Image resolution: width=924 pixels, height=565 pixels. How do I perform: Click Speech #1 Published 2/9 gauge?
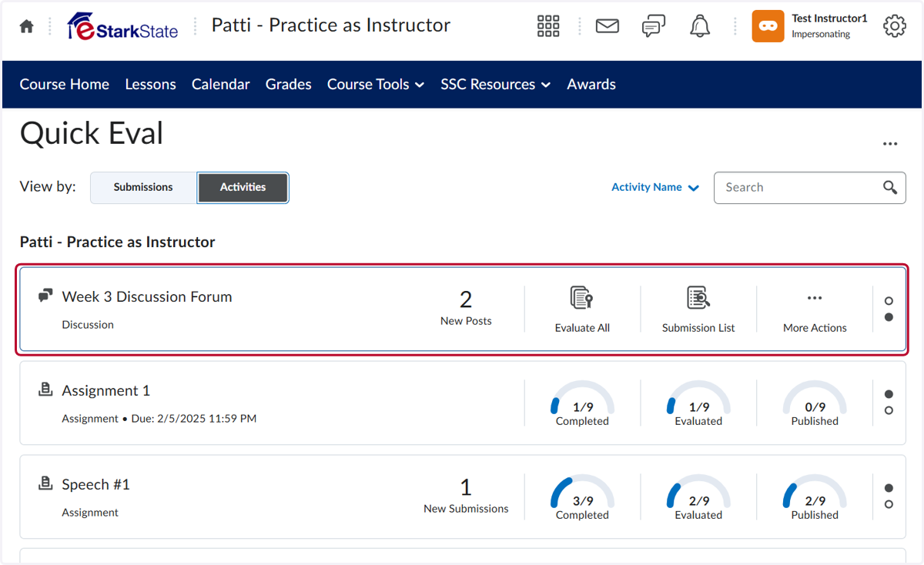[x=815, y=497]
